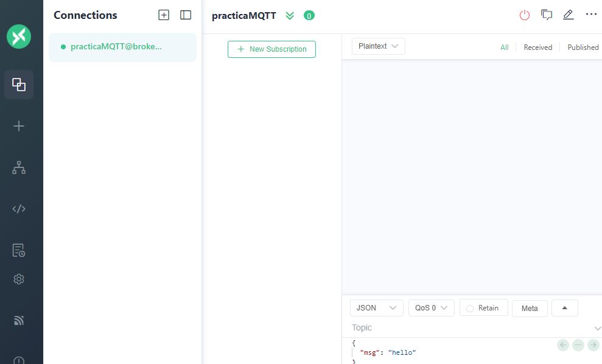Filter by Published messages

583,47
